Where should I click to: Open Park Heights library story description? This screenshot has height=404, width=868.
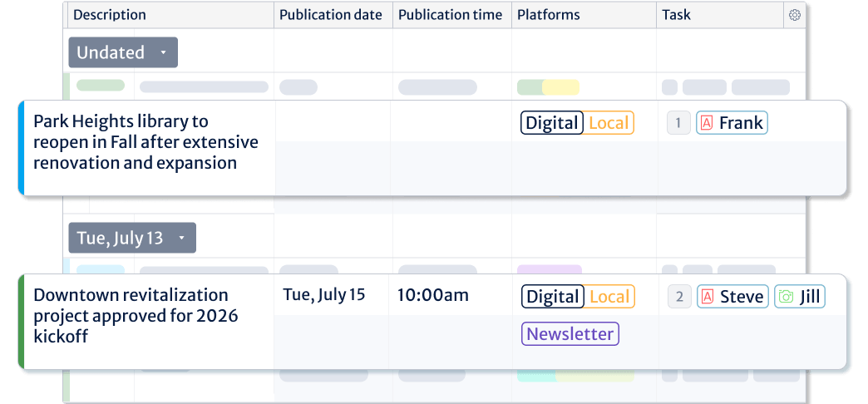coord(145,142)
